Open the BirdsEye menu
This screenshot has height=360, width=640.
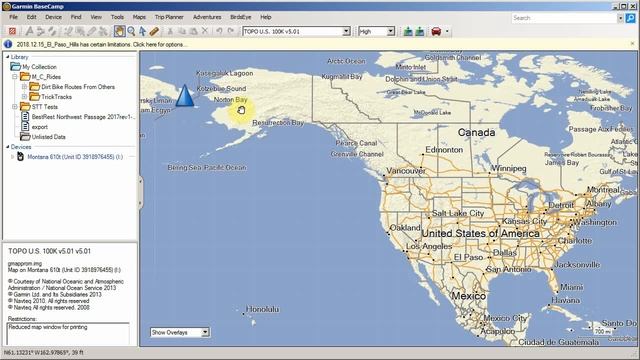241,17
